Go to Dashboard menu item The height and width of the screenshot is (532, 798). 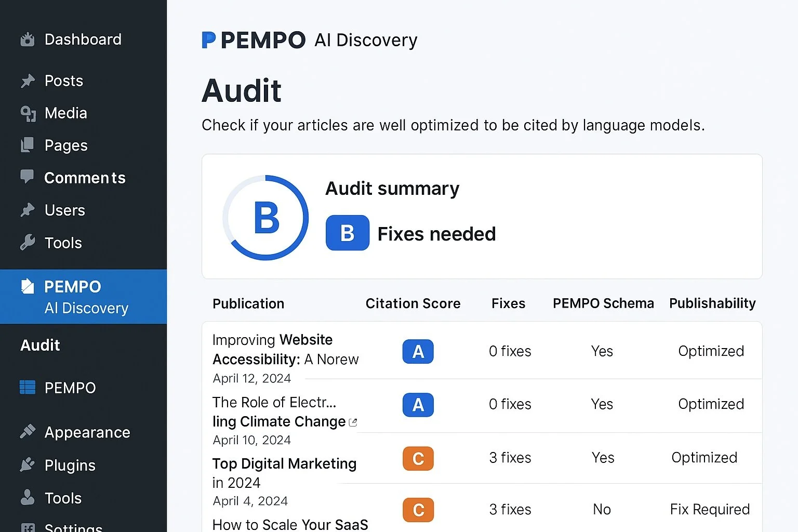tap(83, 39)
